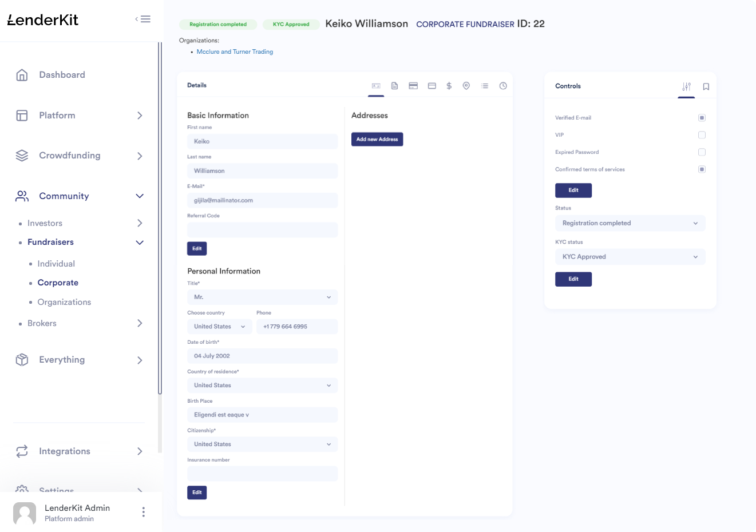The height and width of the screenshot is (532, 756).
Task: Open the location pin tab in Details
Action: (466, 86)
